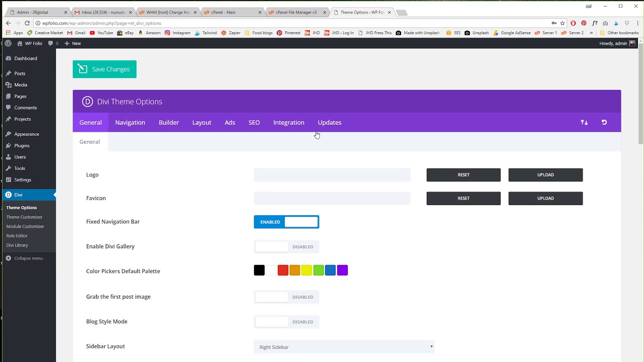Click the Comments bubble icon in sidebar
Screen dimensions: 644x362
(9, 108)
